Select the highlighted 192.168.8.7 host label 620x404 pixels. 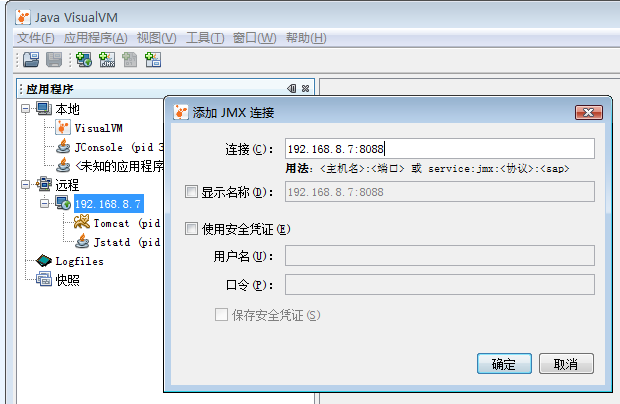tap(109, 204)
